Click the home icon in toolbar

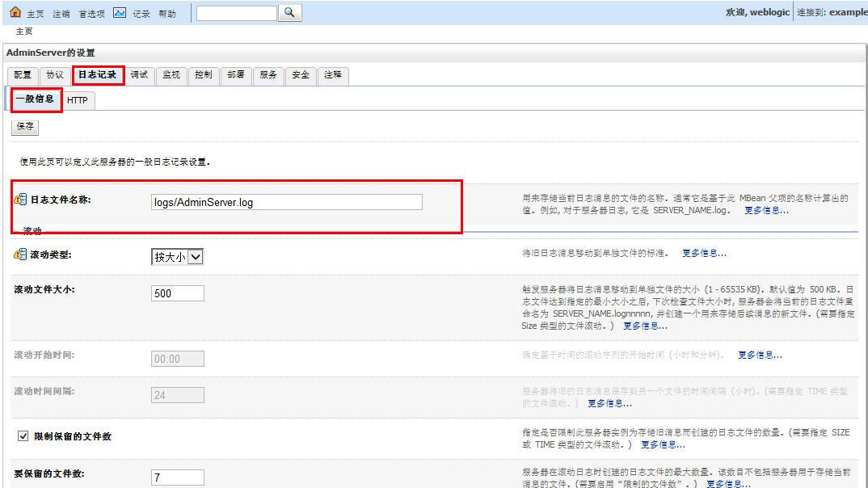15,12
